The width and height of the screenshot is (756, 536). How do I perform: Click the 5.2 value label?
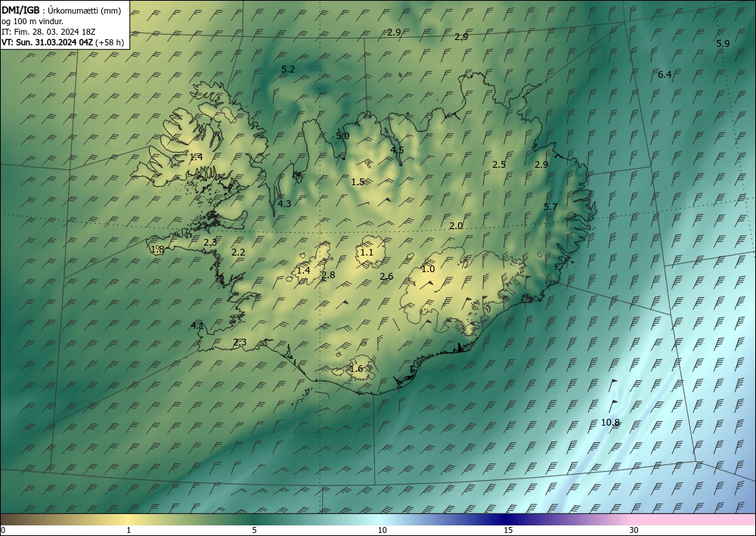point(288,70)
